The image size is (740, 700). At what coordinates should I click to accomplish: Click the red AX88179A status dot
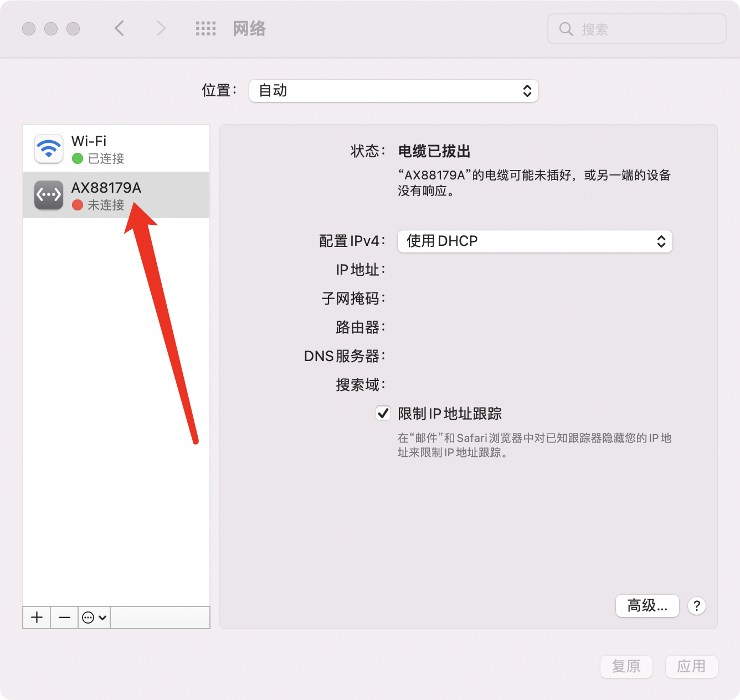[x=78, y=205]
